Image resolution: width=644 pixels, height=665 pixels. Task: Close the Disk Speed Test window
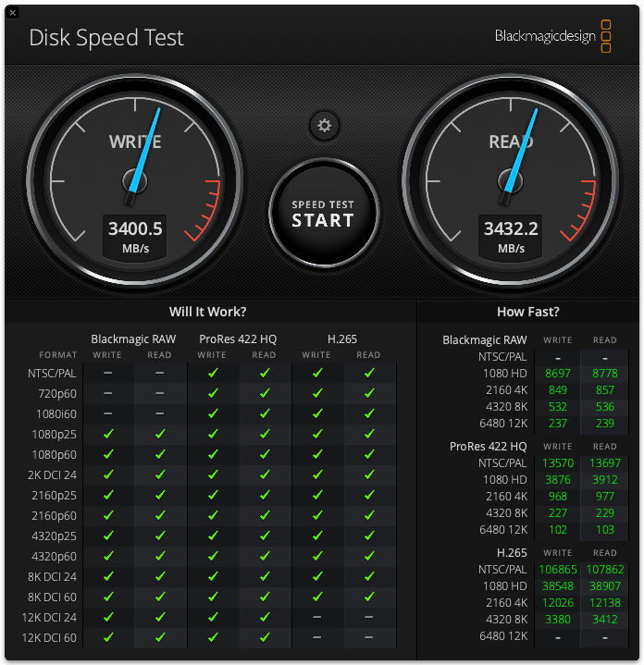(12, 12)
